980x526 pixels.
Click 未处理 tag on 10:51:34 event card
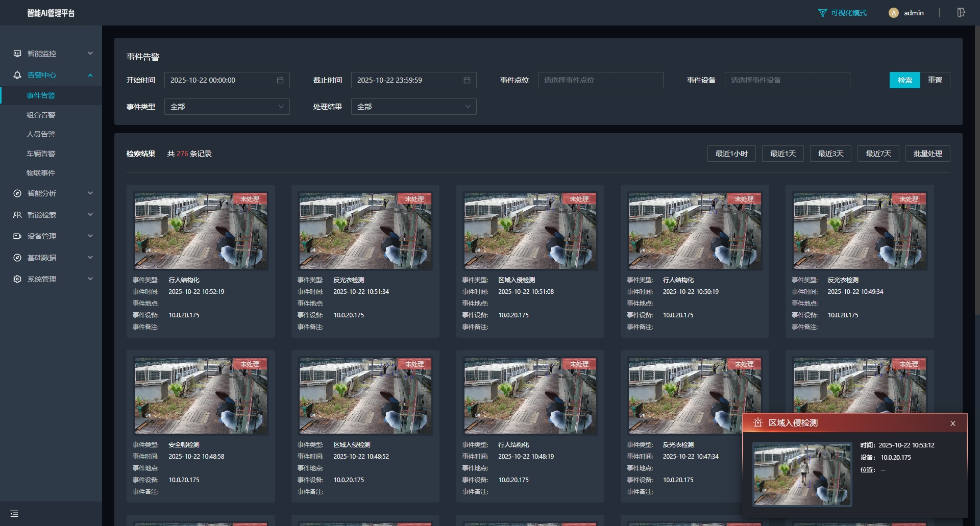coord(414,199)
